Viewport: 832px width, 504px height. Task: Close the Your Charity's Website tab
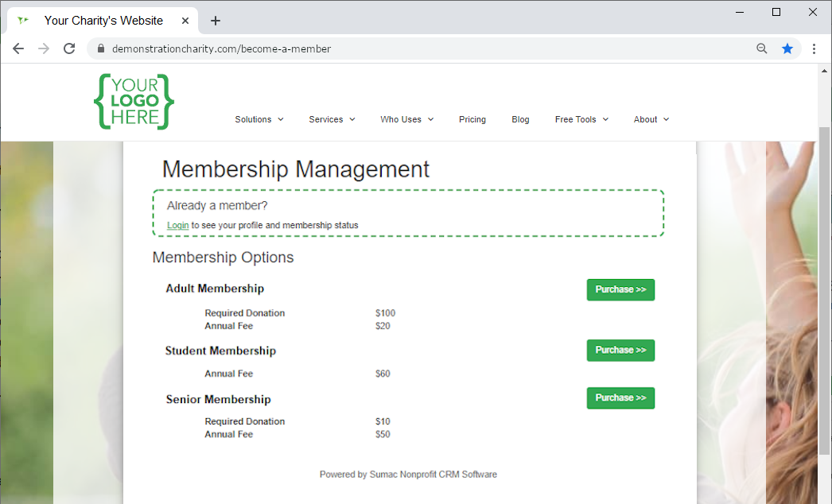pos(185,21)
